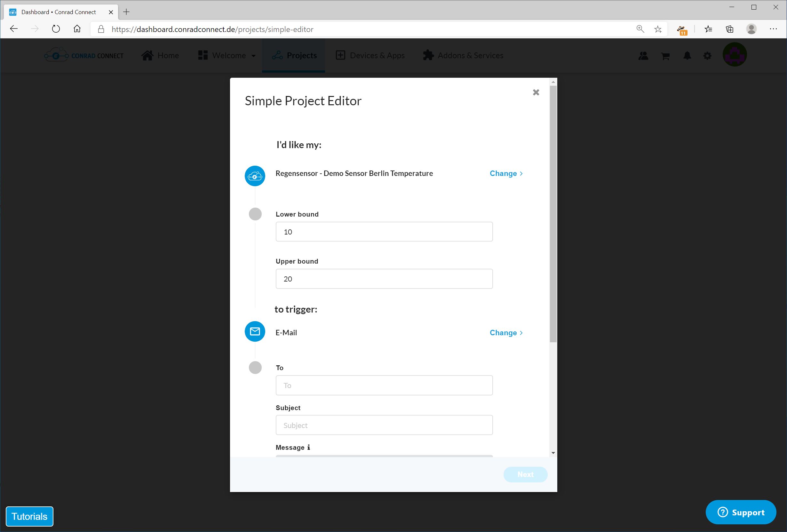Screen dimensions: 787x532
Task: Open the notifications bell
Action: (x=687, y=56)
